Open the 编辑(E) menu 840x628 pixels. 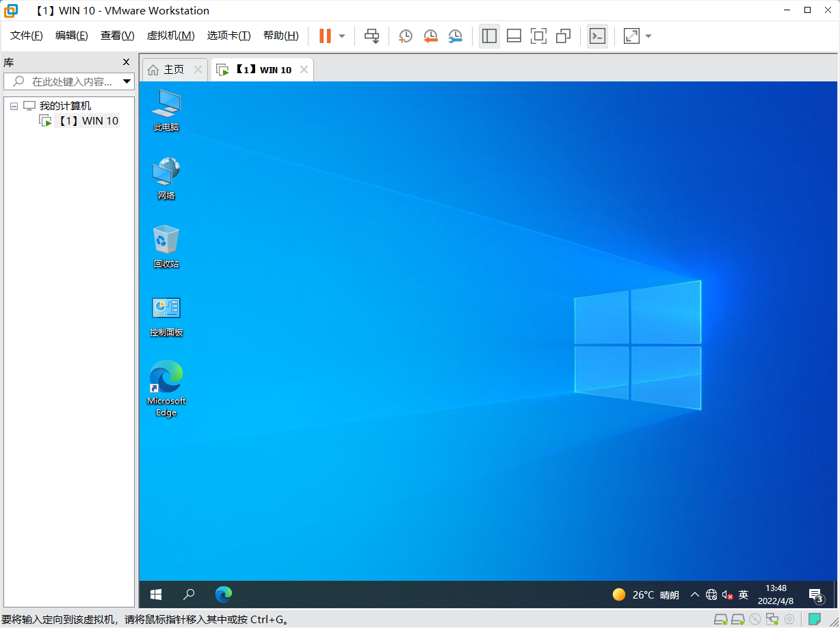tap(72, 36)
